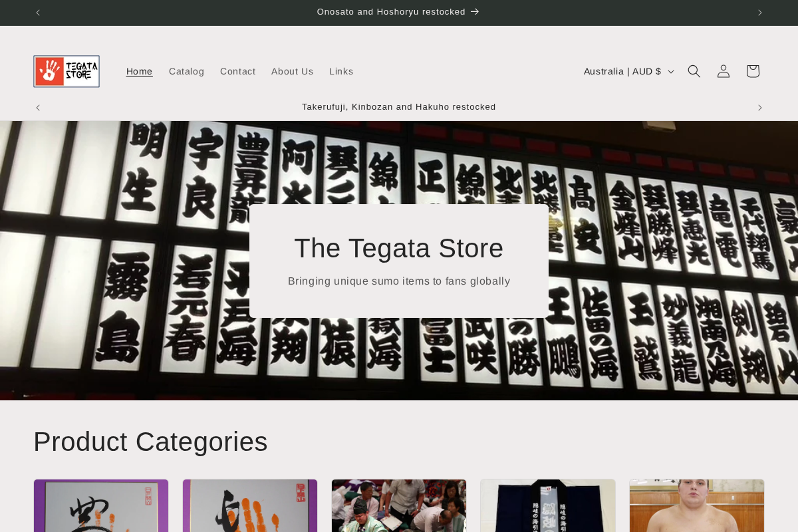Follow the Onosato and Hoshoryu restocked link

tap(398, 11)
